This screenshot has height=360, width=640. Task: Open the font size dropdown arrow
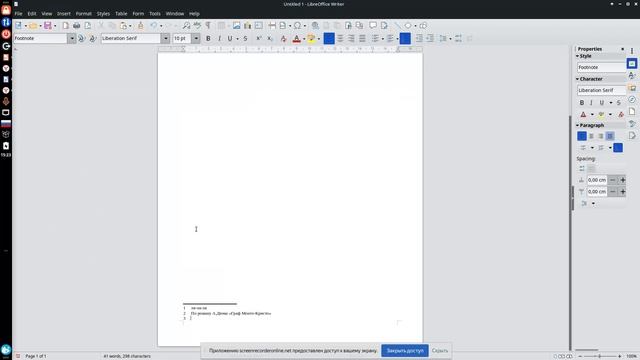coord(196,38)
